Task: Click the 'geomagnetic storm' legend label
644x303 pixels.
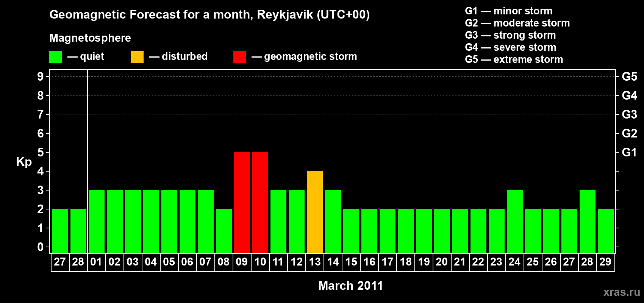Action: point(311,57)
